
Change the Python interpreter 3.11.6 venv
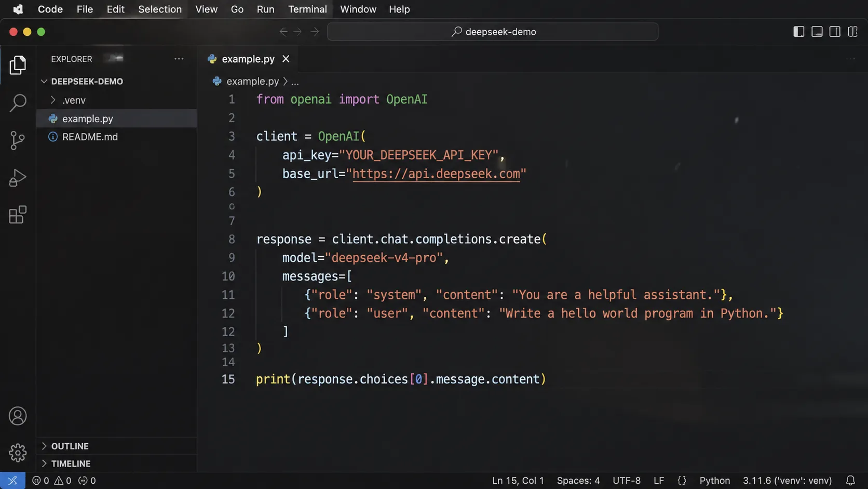[x=787, y=481]
